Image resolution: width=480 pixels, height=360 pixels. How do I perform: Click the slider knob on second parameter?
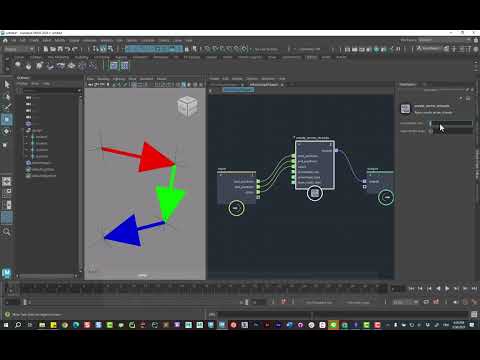pyautogui.click(x=431, y=131)
